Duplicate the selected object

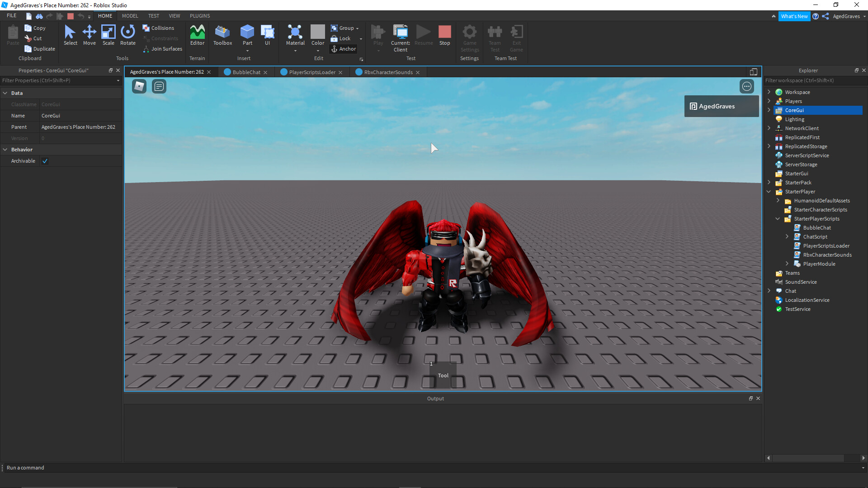point(40,49)
